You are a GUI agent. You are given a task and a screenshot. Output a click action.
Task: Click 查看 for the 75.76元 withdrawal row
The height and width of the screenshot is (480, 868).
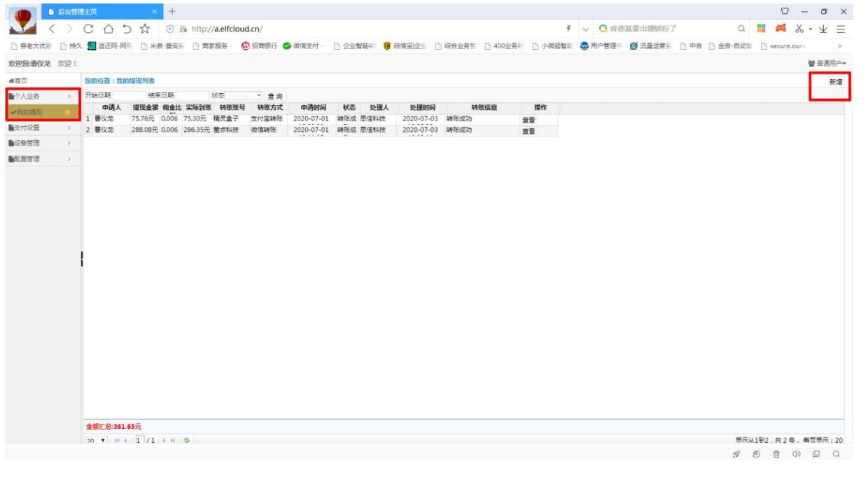(x=528, y=120)
